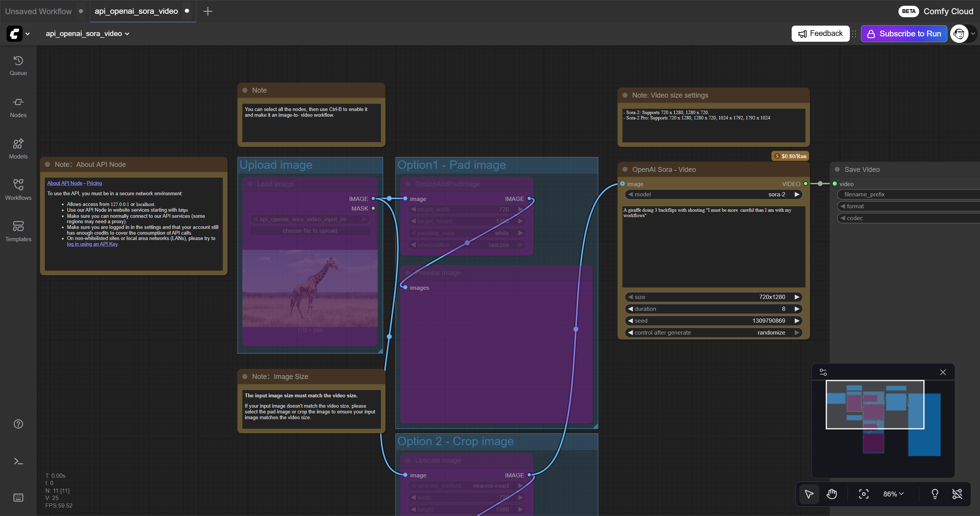Open the Pricing link in About API Node
Image resolution: width=980 pixels, height=516 pixels.
[94, 183]
